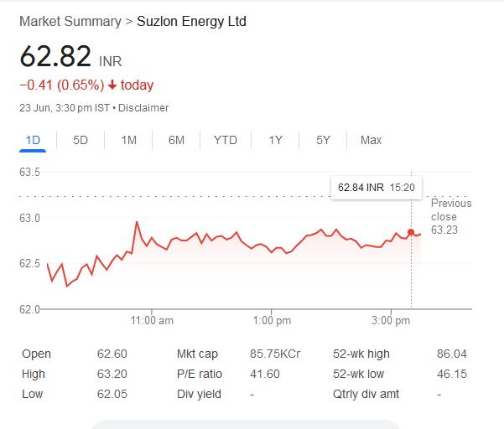Image resolution: width=504 pixels, height=429 pixels.
Task: Click the 62.82 current price
Action: [x=55, y=57]
